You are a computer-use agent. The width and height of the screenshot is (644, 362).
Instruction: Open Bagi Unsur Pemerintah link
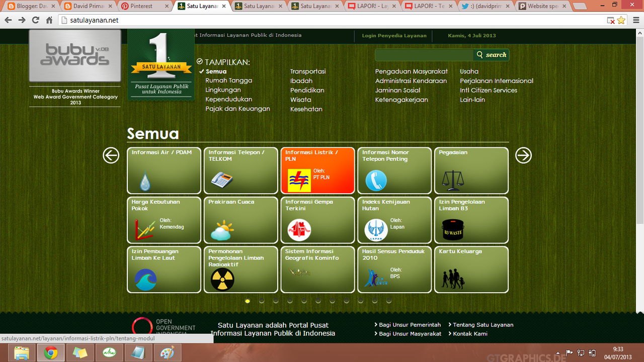click(x=410, y=325)
